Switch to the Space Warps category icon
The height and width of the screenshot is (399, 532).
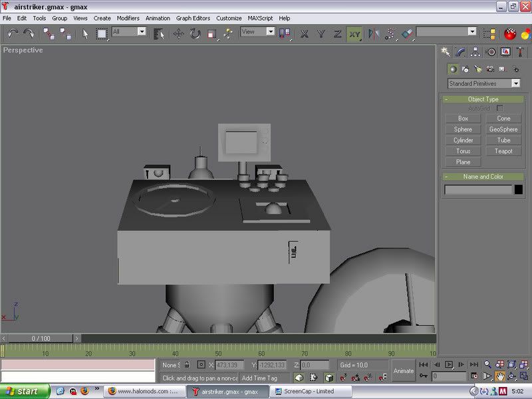[516, 69]
